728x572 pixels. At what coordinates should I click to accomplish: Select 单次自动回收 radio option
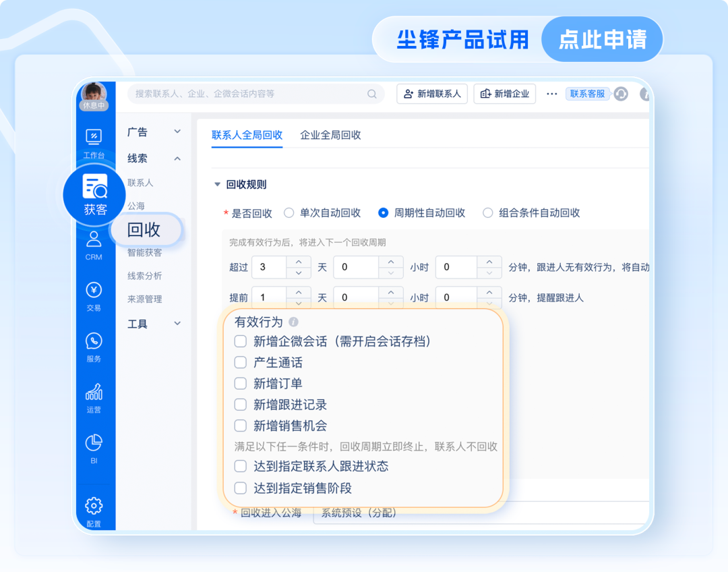[x=289, y=213]
